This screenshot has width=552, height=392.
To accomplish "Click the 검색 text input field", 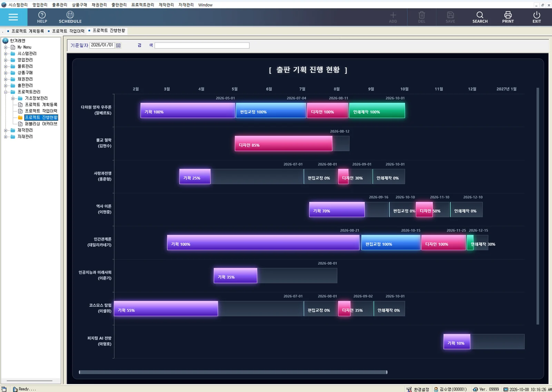I will tap(202, 46).
